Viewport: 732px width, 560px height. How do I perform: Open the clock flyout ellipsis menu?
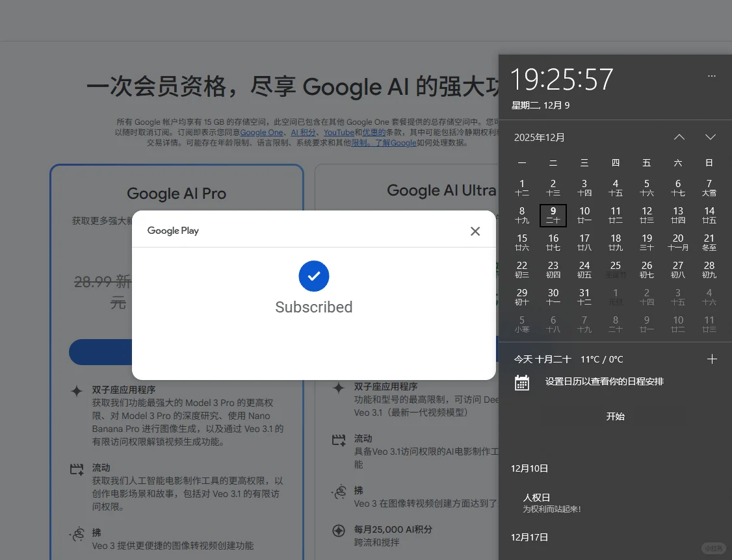pos(711,76)
